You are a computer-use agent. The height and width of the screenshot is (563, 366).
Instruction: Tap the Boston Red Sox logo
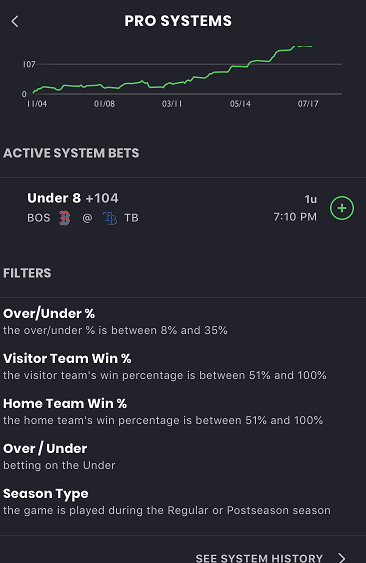[65, 218]
